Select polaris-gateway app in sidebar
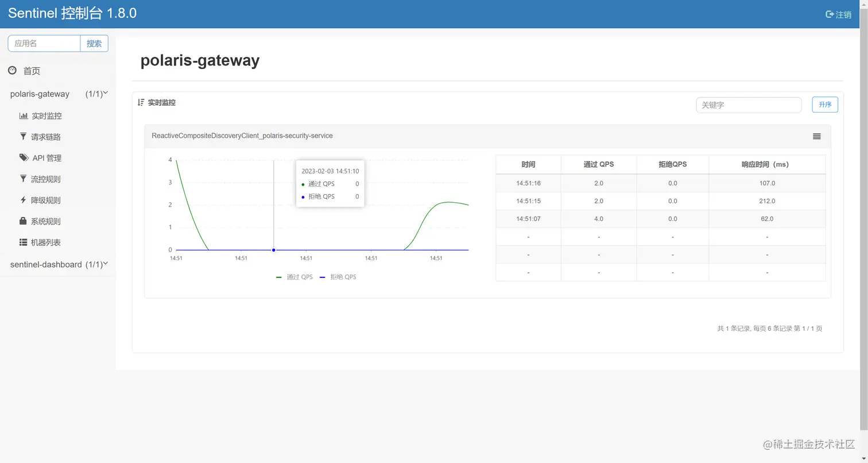 point(40,94)
